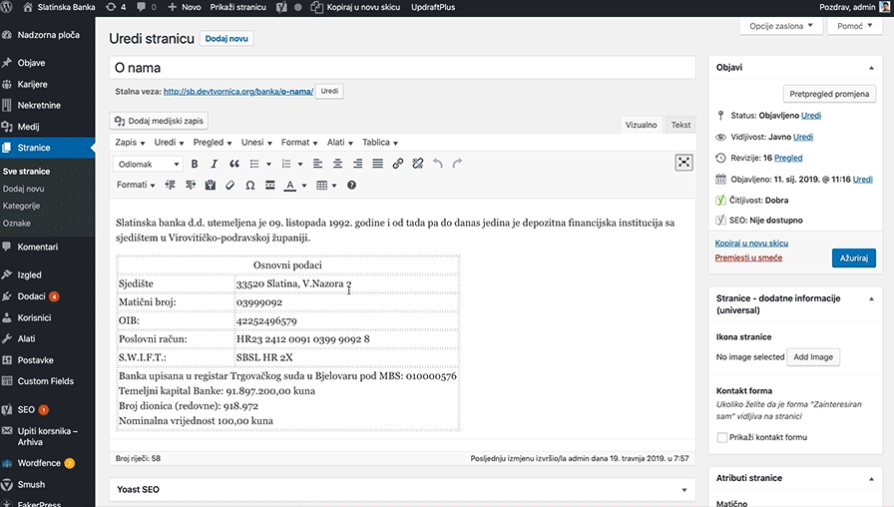Tick the Prikaži kontakt formu checkbox
This screenshot has height=507, width=894.
tap(723, 438)
